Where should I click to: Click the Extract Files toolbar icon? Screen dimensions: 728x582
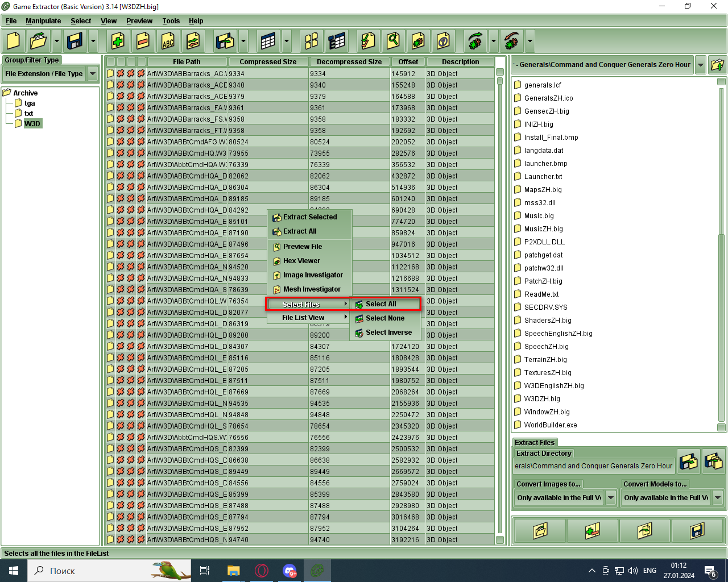pyautogui.click(x=225, y=41)
